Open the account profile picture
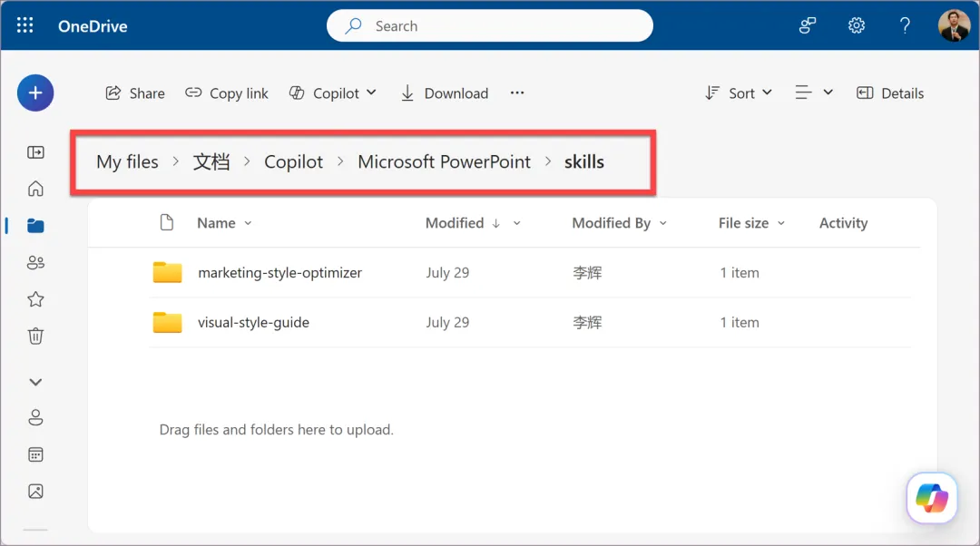 pyautogui.click(x=955, y=25)
